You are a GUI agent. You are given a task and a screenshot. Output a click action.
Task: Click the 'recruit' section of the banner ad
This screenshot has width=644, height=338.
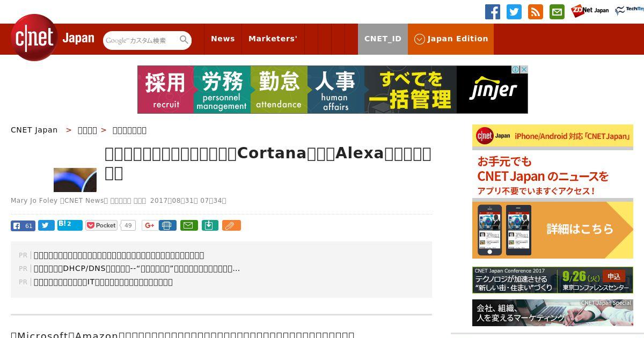click(165, 90)
